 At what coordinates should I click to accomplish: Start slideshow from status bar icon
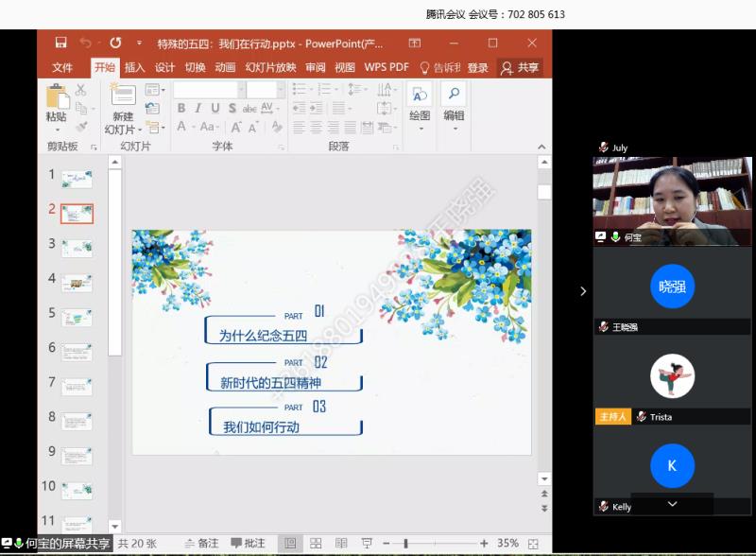[x=367, y=544]
